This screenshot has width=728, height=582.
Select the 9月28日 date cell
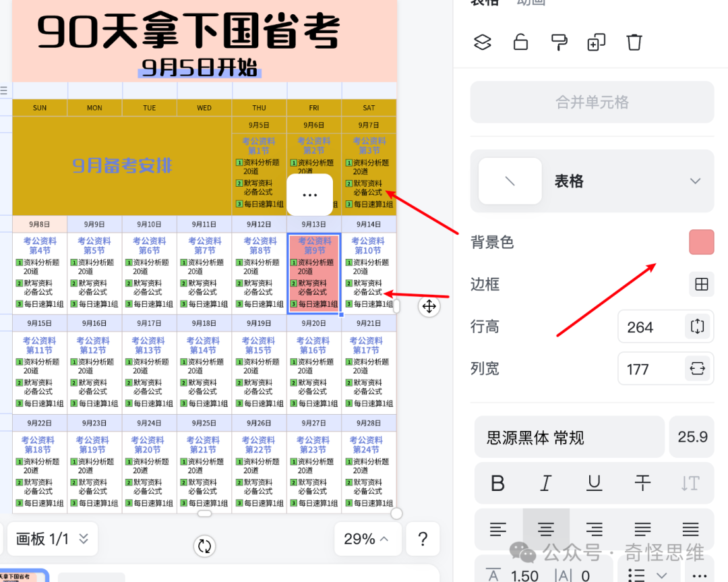pyautogui.click(x=369, y=423)
